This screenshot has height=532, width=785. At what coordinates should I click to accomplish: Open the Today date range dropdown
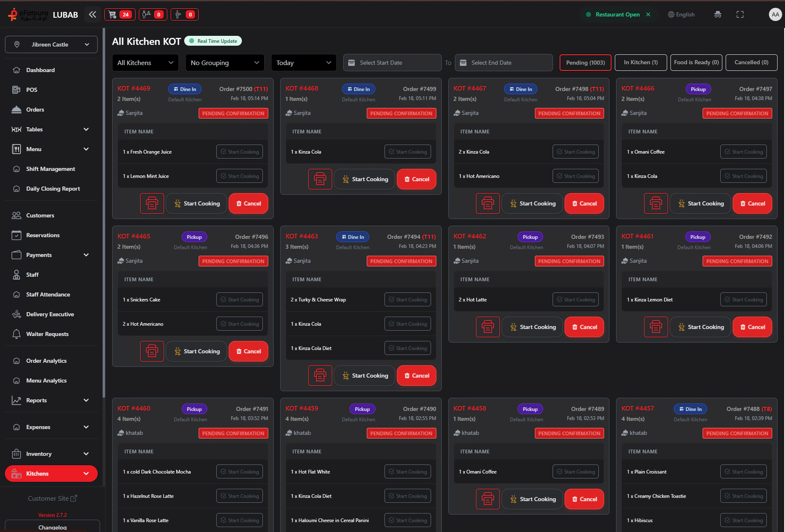pyautogui.click(x=304, y=63)
